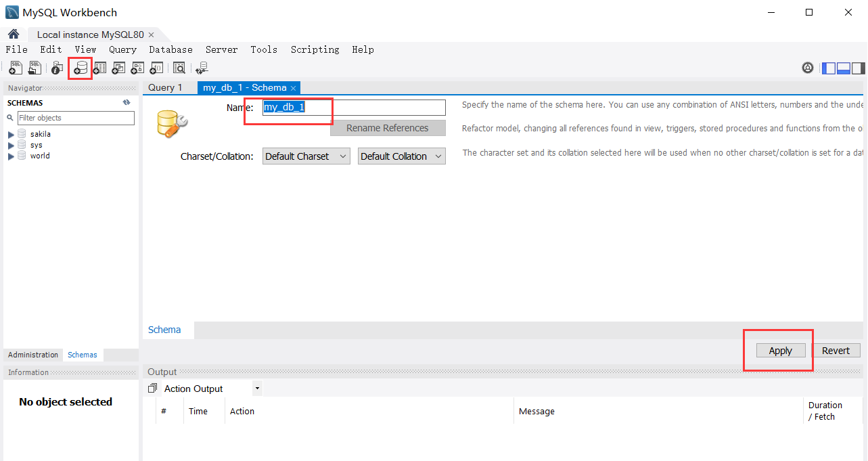Toggle left sidebar panel visibility
Viewport: 868px width, 461px height.
tap(829, 68)
